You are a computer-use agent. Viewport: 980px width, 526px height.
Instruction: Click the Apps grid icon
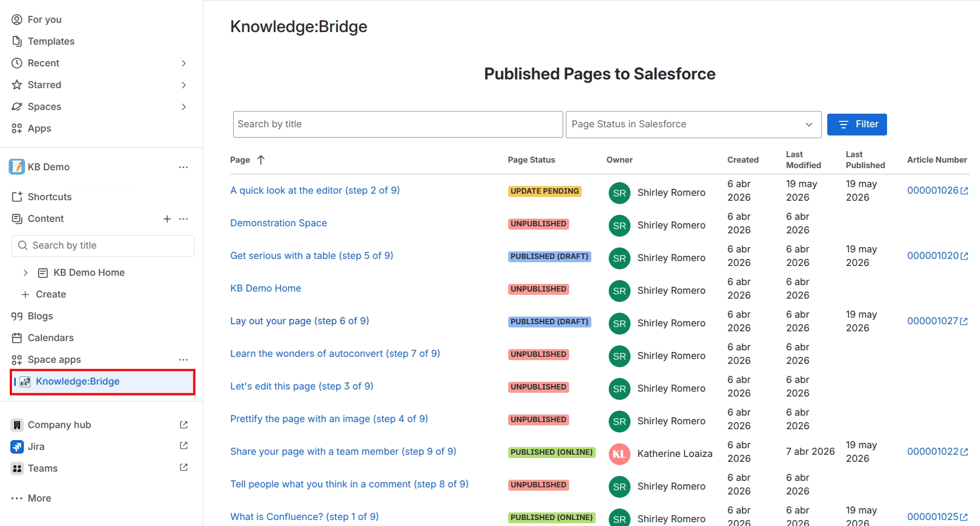tap(17, 128)
